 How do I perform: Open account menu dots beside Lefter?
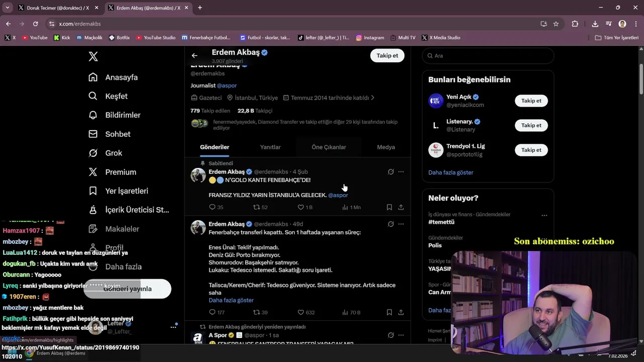(173, 327)
